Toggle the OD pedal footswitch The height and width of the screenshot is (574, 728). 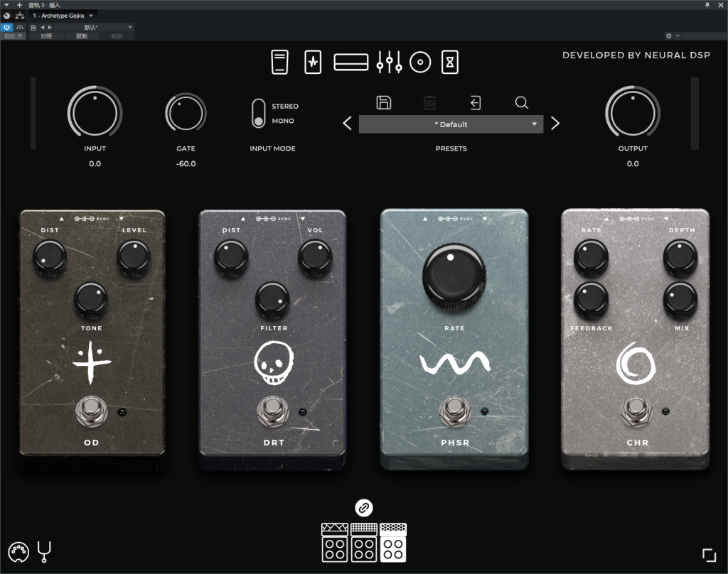click(x=92, y=410)
